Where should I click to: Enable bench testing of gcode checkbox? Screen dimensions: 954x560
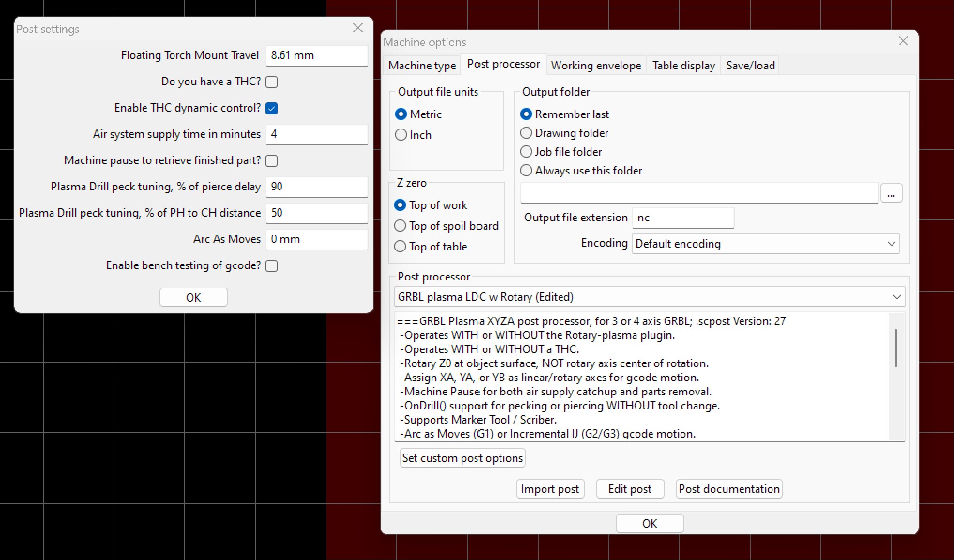pyautogui.click(x=272, y=266)
